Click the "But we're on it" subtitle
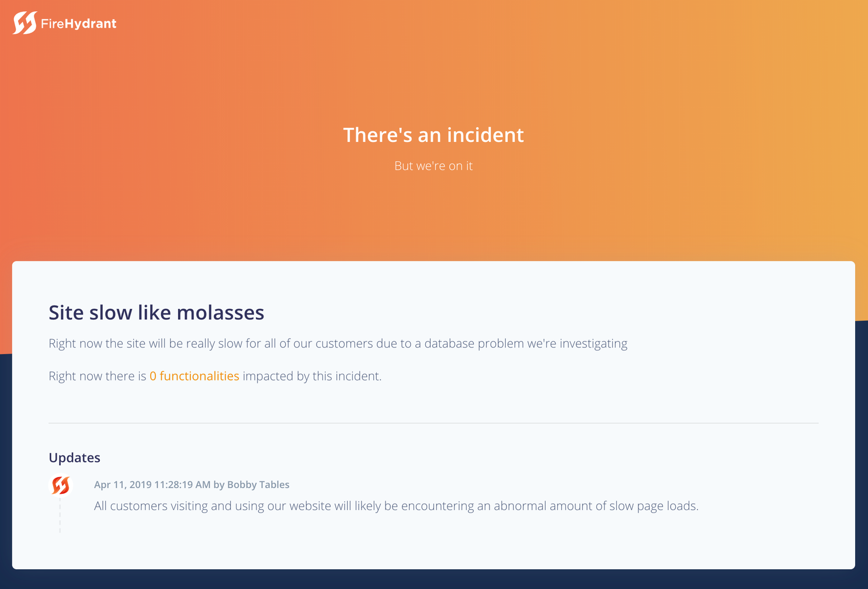This screenshot has height=589, width=868. click(433, 166)
